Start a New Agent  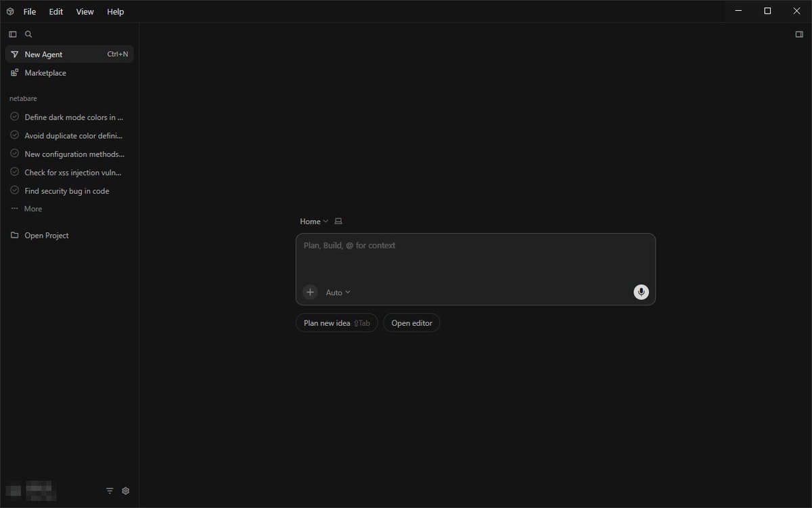tap(70, 54)
